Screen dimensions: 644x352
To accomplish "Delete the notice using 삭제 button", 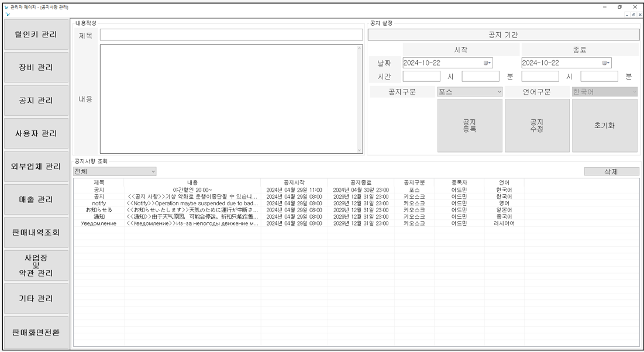I will tap(611, 171).
